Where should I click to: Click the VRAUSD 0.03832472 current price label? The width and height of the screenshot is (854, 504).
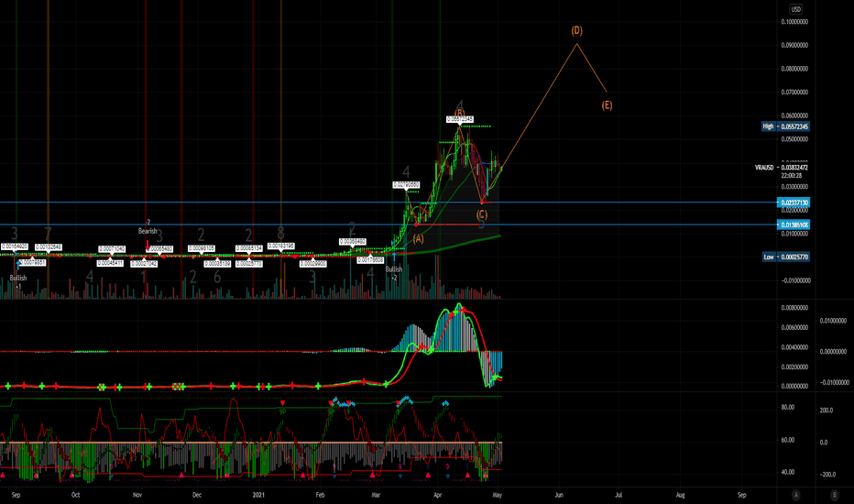tap(782, 168)
